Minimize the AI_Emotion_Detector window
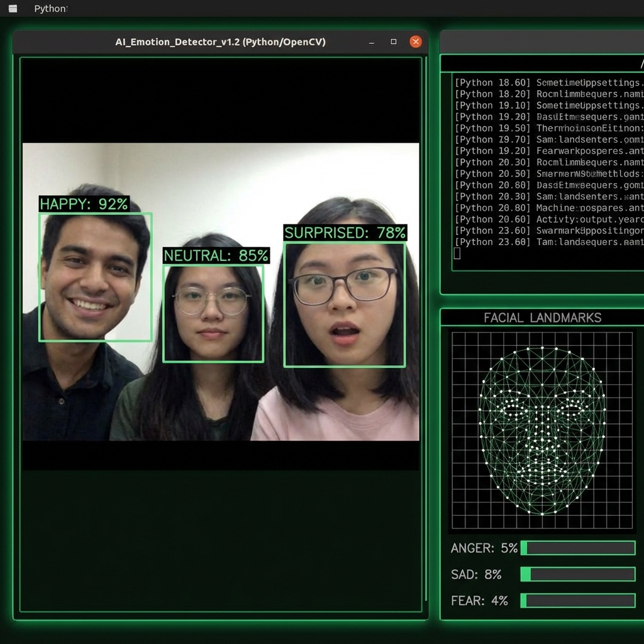The image size is (644, 644). coord(371,42)
